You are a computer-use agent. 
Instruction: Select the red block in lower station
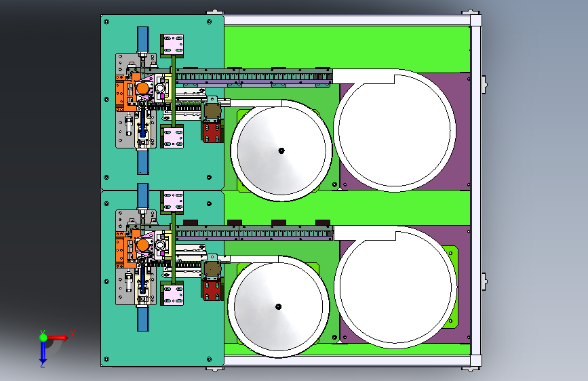(212, 290)
